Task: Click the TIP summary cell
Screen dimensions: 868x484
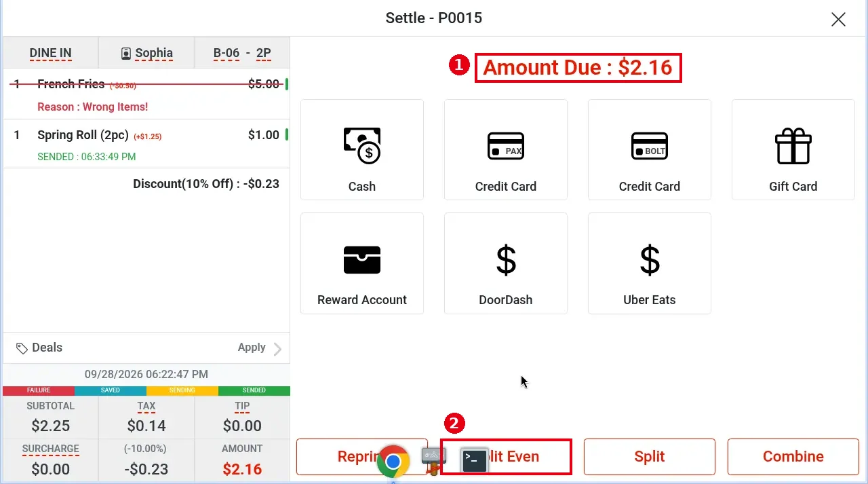Action: 242,417
